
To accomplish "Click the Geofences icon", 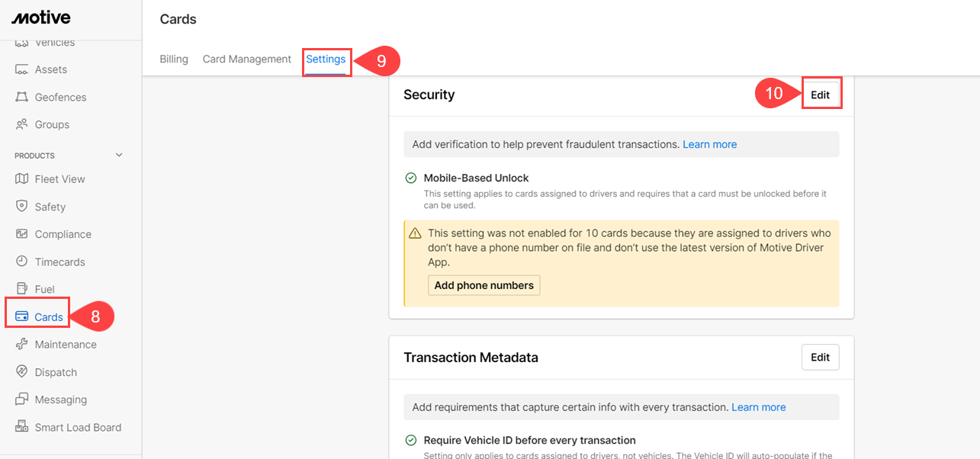I will pos(22,97).
